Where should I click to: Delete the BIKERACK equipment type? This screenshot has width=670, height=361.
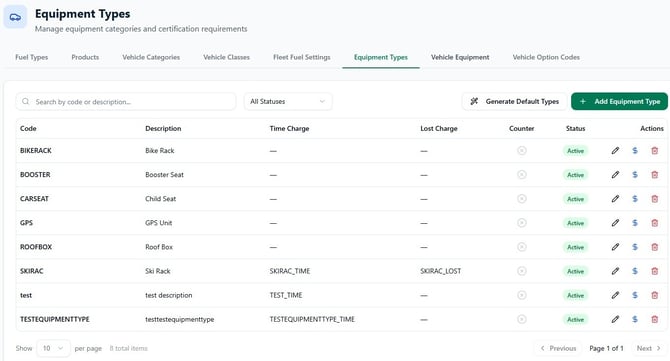[x=655, y=150]
